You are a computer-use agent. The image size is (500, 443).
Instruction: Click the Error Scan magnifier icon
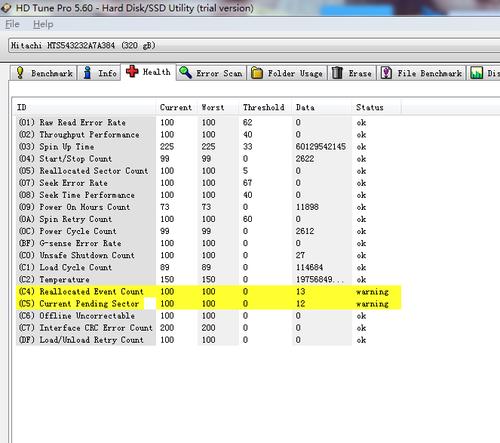185,72
